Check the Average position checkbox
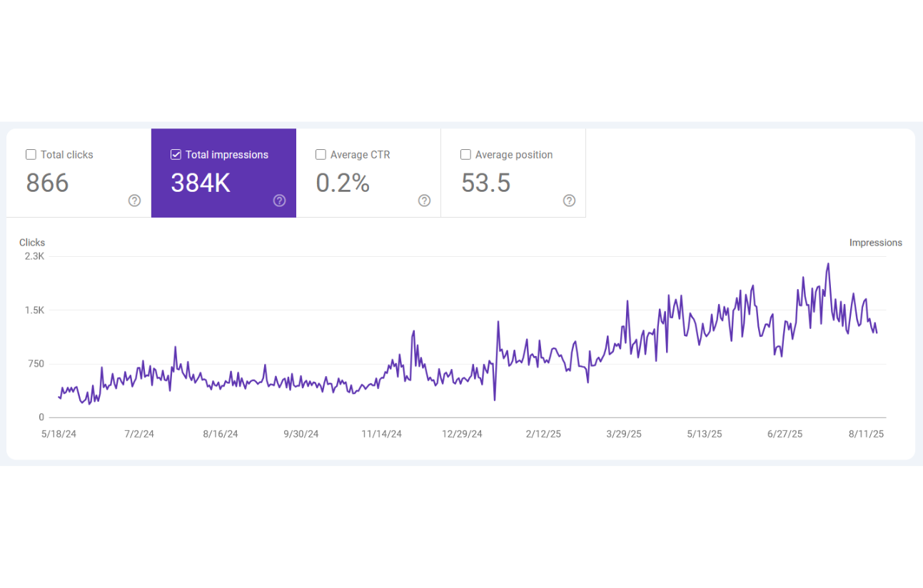This screenshot has width=923, height=588. 465,155
